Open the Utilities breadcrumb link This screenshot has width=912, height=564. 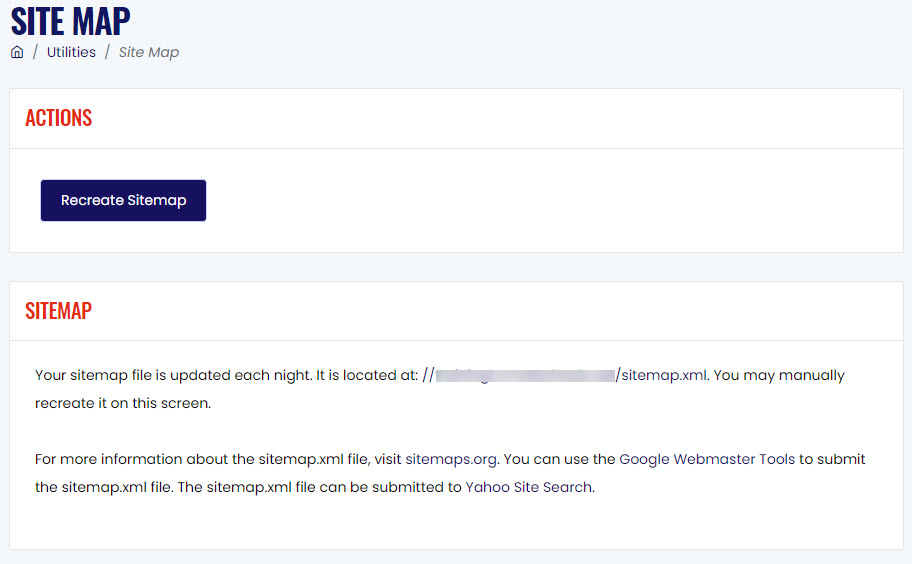71,52
